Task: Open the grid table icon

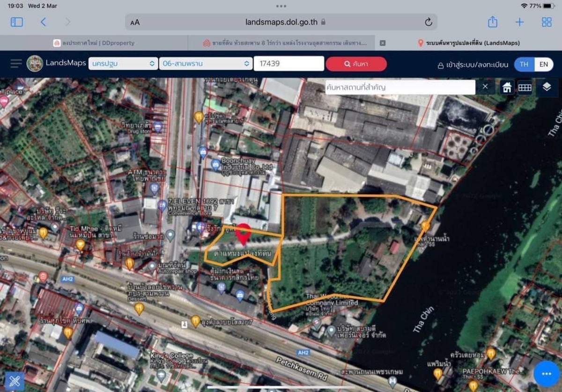Action: tap(525, 87)
